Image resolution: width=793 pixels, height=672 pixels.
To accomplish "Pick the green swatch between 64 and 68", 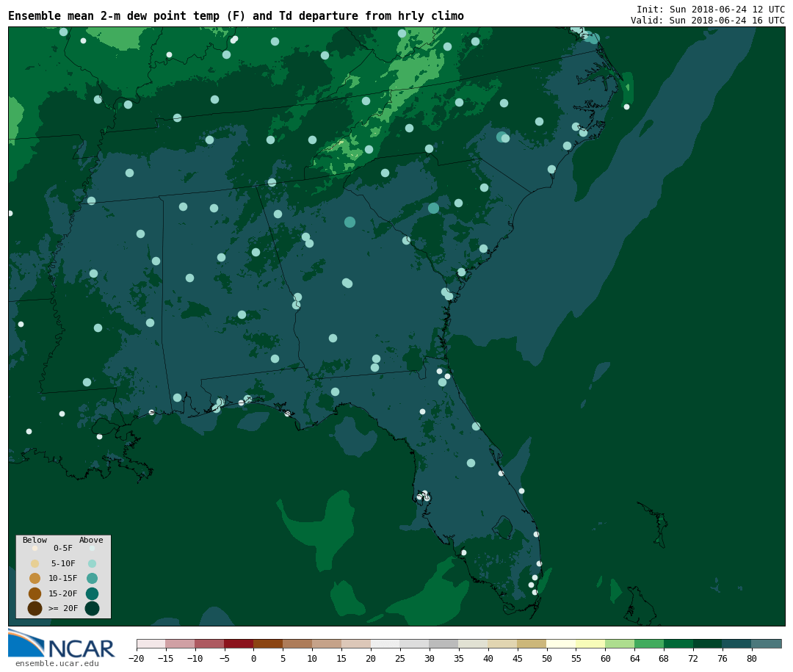I will pyautogui.click(x=649, y=643).
